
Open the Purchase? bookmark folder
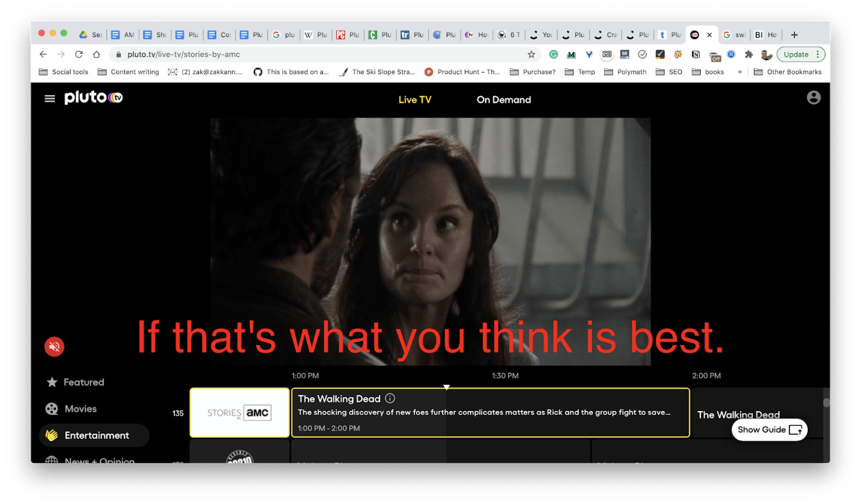tap(533, 72)
